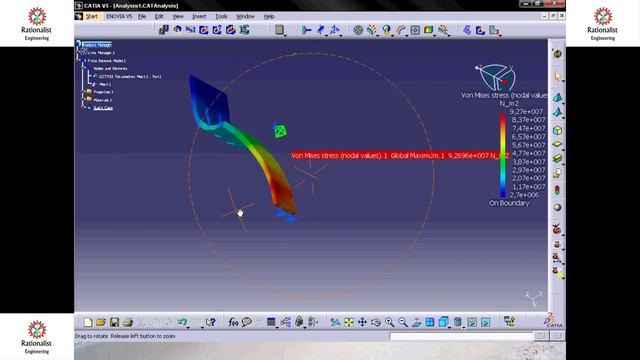Open the Help menu
Viewport: 640px width, 360px height.
point(269,16)
